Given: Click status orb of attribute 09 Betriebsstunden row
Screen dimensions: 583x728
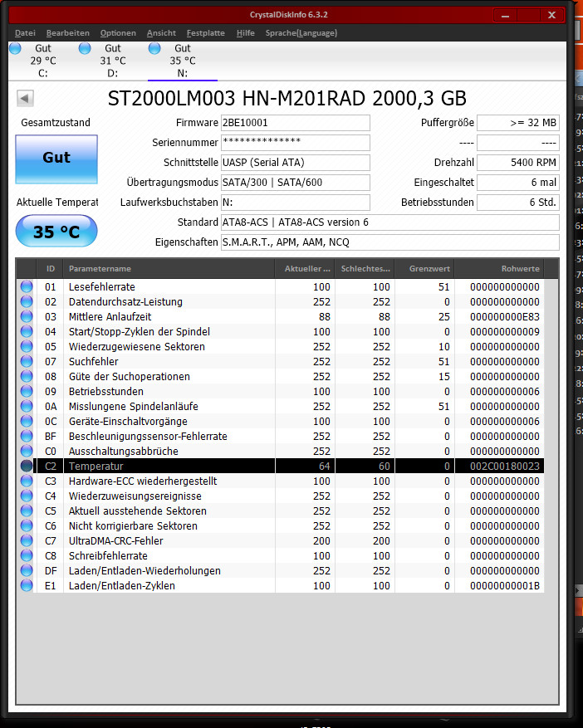Looking at the screenshot, I should (x=27, y=391).
